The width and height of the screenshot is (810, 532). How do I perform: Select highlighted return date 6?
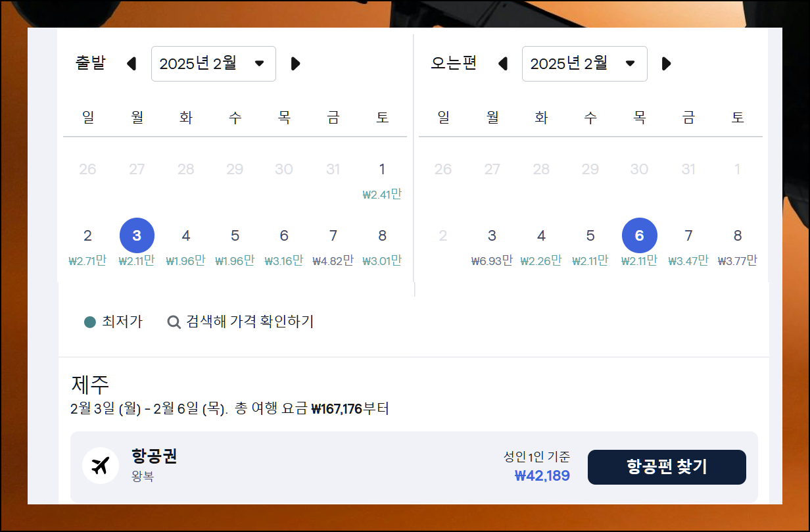[x=640, y=235]
